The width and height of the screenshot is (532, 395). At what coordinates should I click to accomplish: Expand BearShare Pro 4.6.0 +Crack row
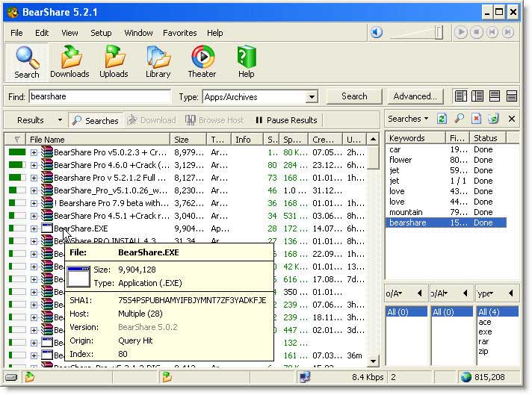click(34, 165)
